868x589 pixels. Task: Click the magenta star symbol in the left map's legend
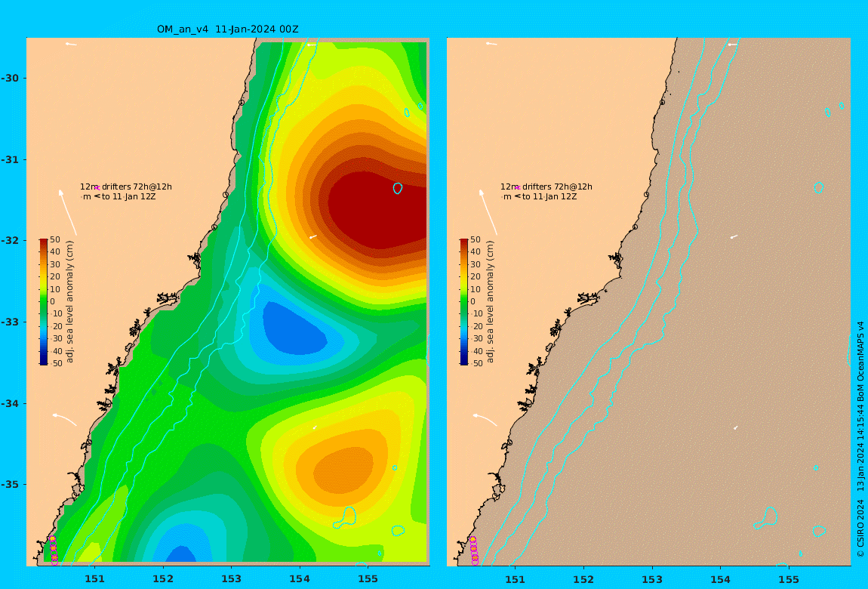(x=97, y=188)
